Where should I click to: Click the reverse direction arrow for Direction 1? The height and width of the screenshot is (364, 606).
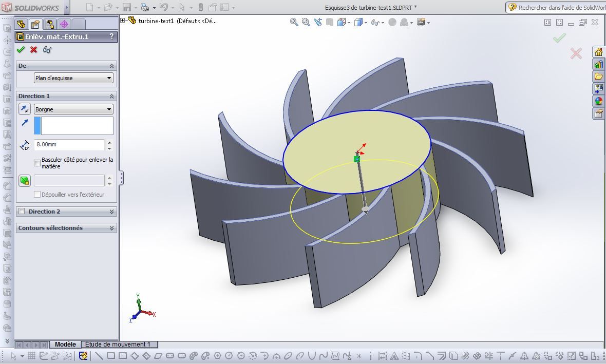(x=24, y=109)
